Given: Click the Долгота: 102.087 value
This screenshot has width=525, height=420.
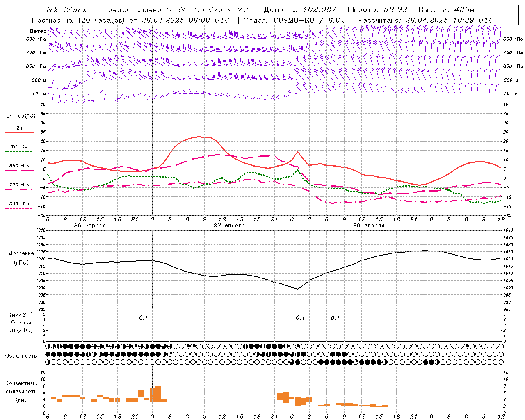Looking at the screenshot, I should (x=300, y=10).
